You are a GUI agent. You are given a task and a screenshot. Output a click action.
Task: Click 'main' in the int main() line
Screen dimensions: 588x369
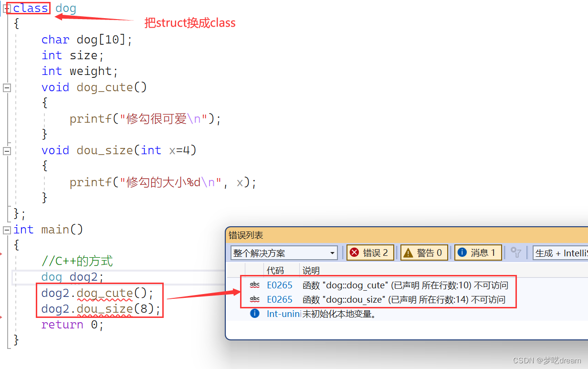click(55, 230)
